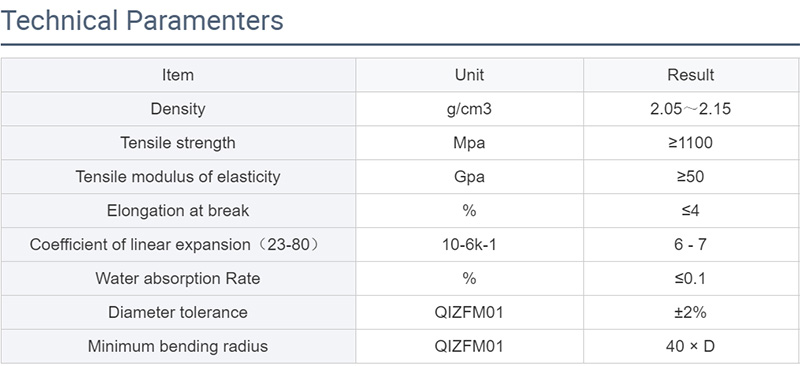
Task: Select the Result column header
Action: [691, 75]
